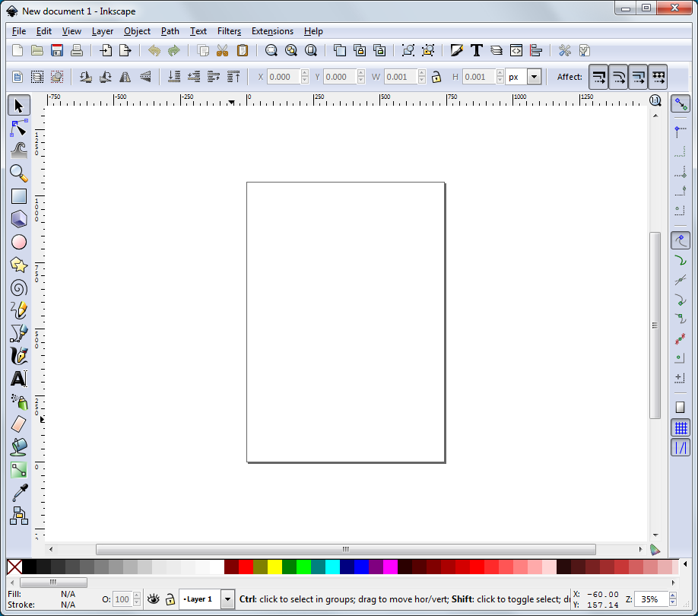Toggle Enable snapping button
Viewport: 698px width, 616px height.
coord(681,104)
